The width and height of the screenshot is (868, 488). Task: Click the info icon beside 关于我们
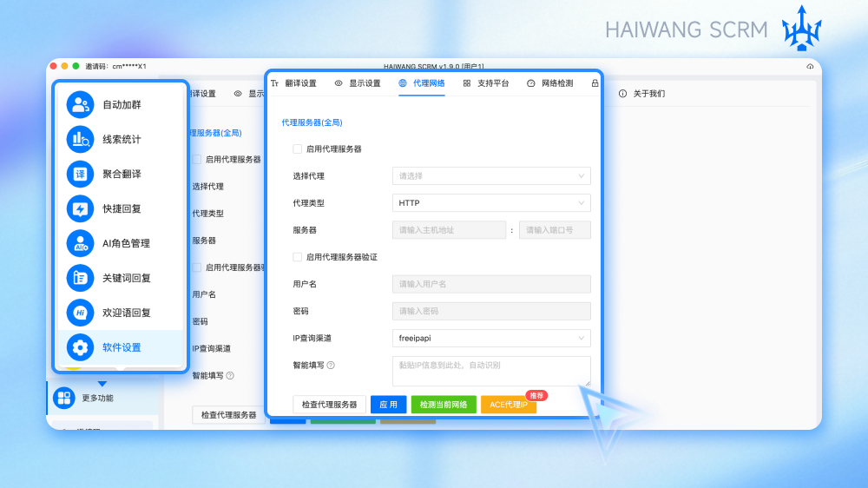tap(622, 94)
